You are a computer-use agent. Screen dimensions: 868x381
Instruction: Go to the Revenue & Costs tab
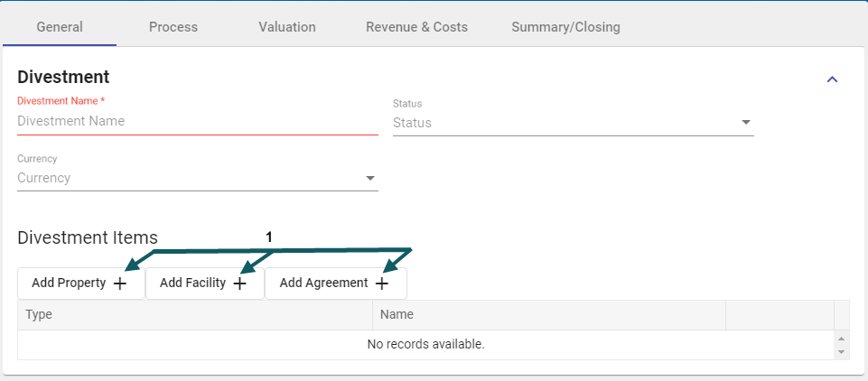[x=416, y=27]
